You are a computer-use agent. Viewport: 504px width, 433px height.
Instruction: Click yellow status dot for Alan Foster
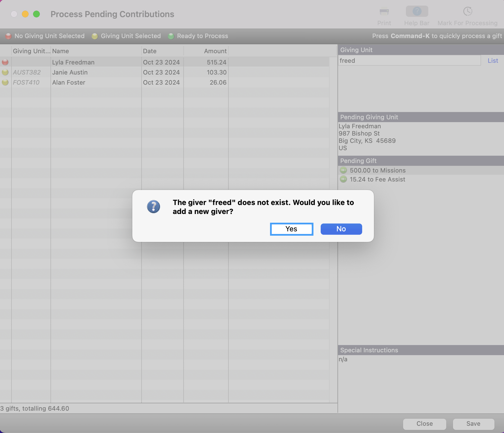[x=5, y=83]
